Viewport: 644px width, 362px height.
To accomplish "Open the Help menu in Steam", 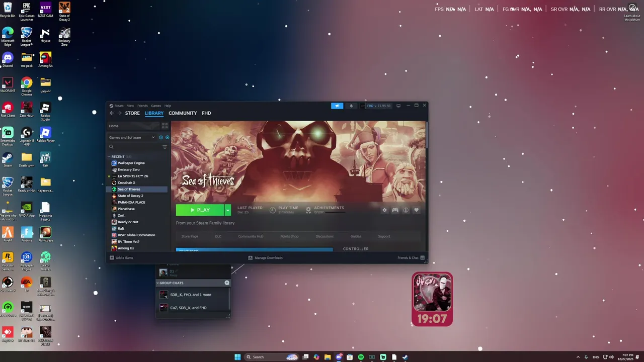I will [x=168, y=106].
